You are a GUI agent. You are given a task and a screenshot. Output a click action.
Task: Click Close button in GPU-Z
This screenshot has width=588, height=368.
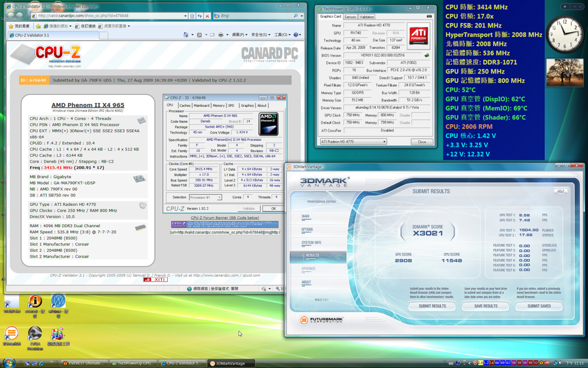(x=422, y=141)
